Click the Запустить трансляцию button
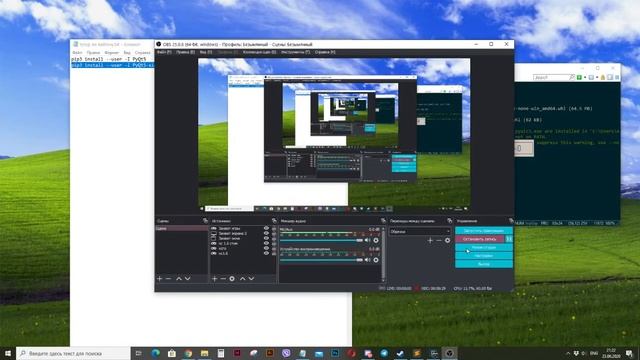 tap(484, 231)
